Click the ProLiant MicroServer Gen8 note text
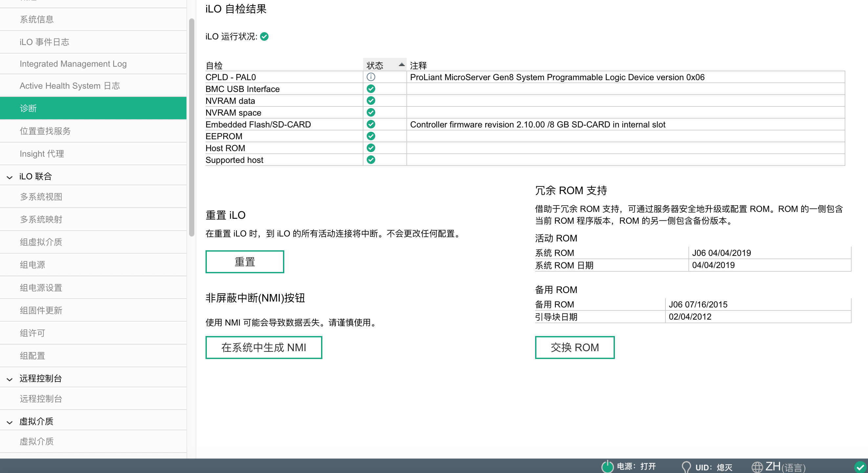Viewport: 868px width, 473px height. [x=557, y=77]
